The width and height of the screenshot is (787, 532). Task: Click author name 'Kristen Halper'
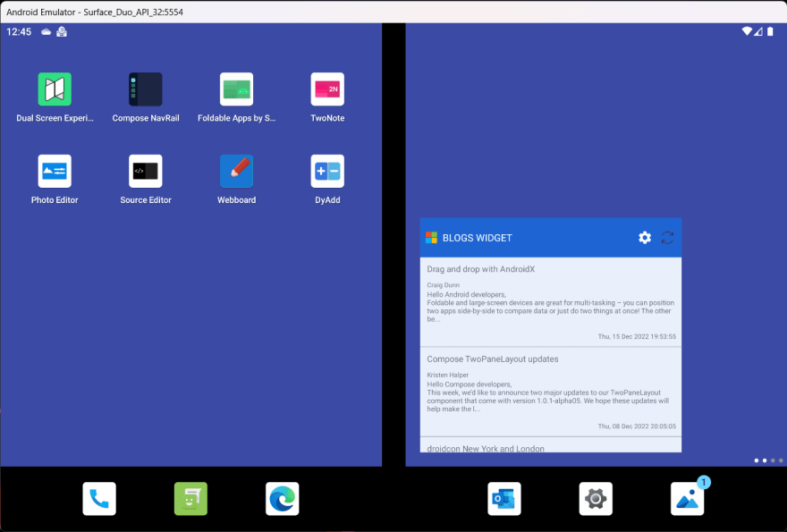click(448, 375)
